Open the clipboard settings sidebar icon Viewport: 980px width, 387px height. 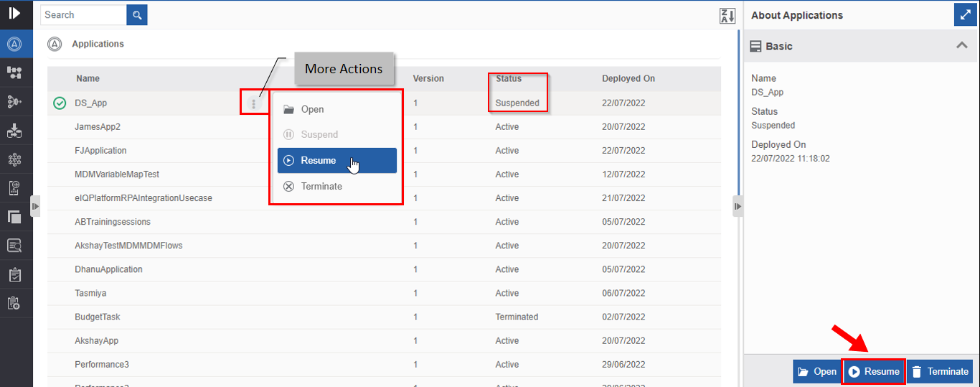point(14,303)
